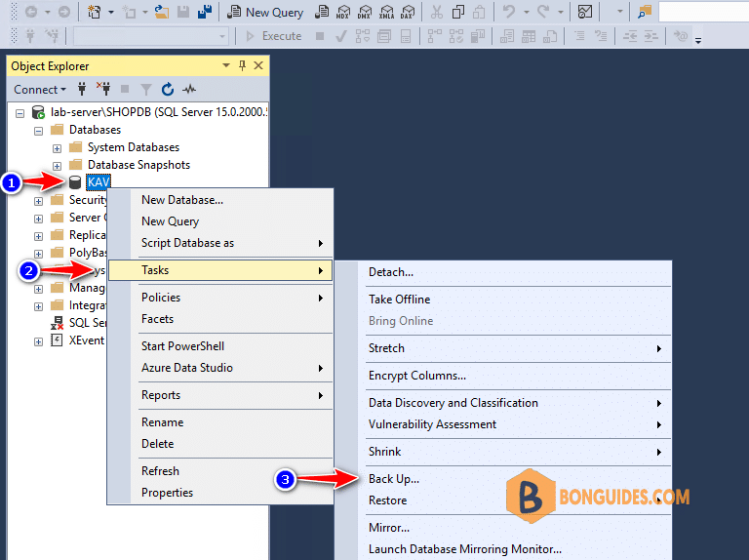Choose New Query from context menu
749x560 pixels.
220,221
